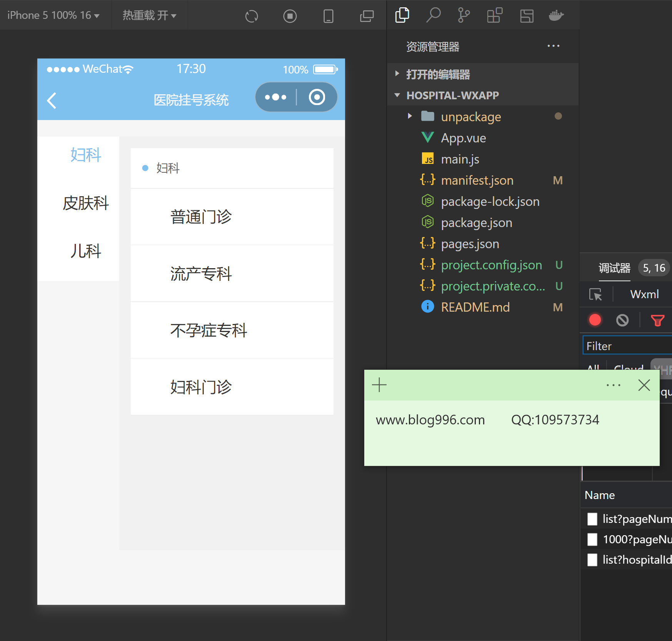Image resolution: width=672 pixels, height=641 pixels.
Task: Select the Explorer files icon in the sidebar
Action: 402,15
